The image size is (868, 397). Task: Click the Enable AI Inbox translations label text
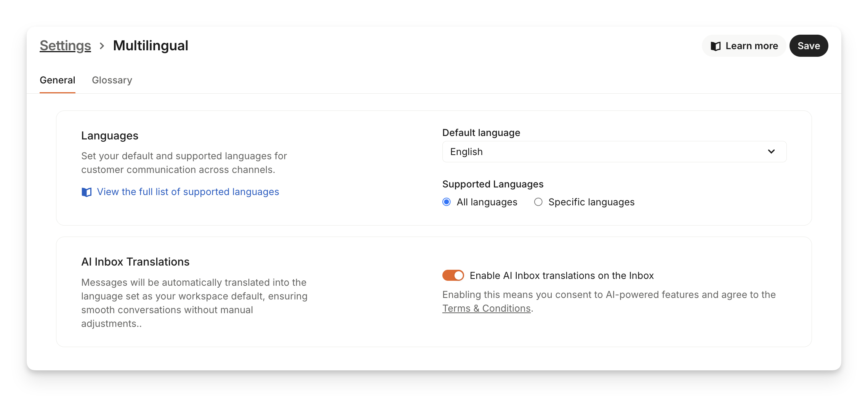pyautogui.click(x=561, y=275)
